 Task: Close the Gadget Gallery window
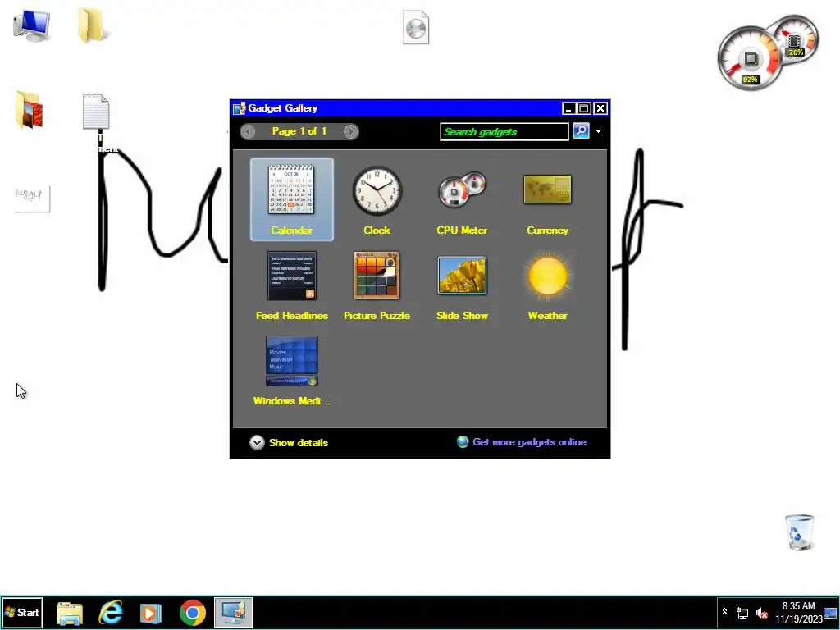pos(600,109)
